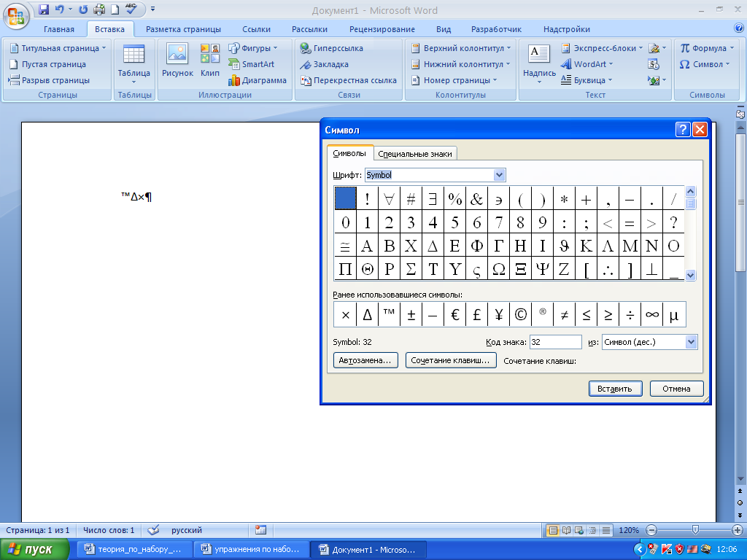Open the Windows пуск start menu
Image resolution: width=747 pixels, height=560 pixels.
(34, 550)
